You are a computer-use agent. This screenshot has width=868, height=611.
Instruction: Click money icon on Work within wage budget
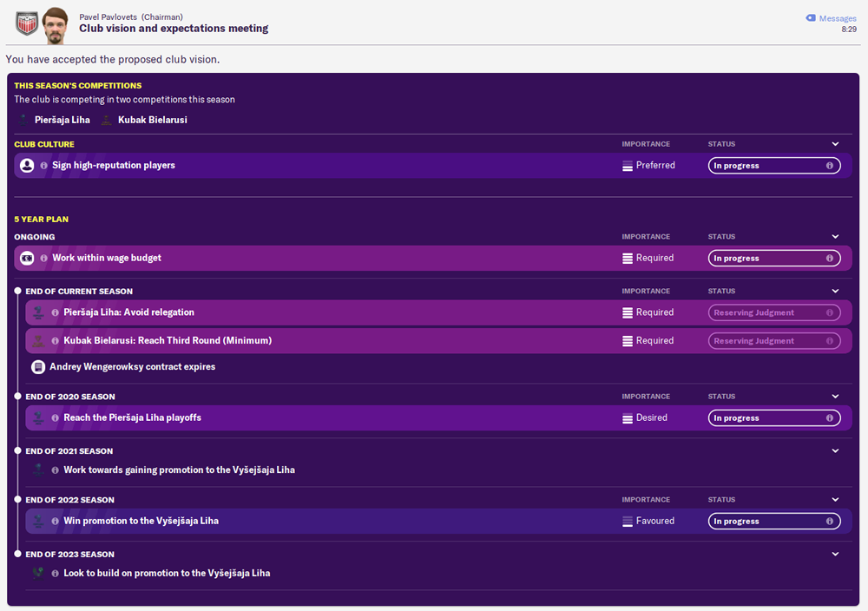[27, 258]
